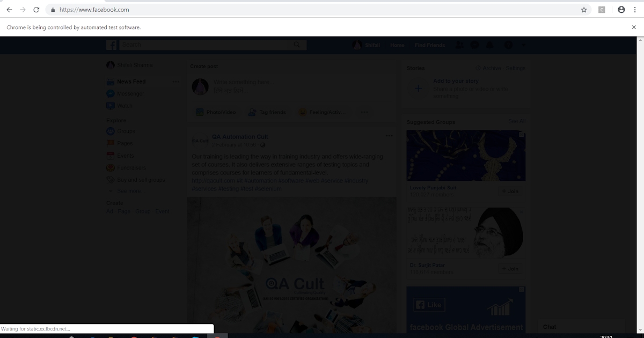Open Fundraisers in the Explore section
The height and width of the screenshot is (338, 644).
pos(130,167)
